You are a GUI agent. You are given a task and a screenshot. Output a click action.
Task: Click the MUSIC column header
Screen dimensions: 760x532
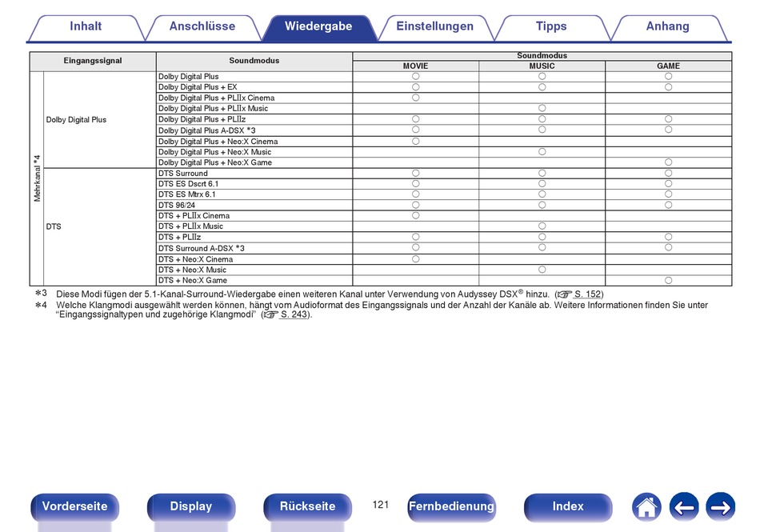(542, 66)
